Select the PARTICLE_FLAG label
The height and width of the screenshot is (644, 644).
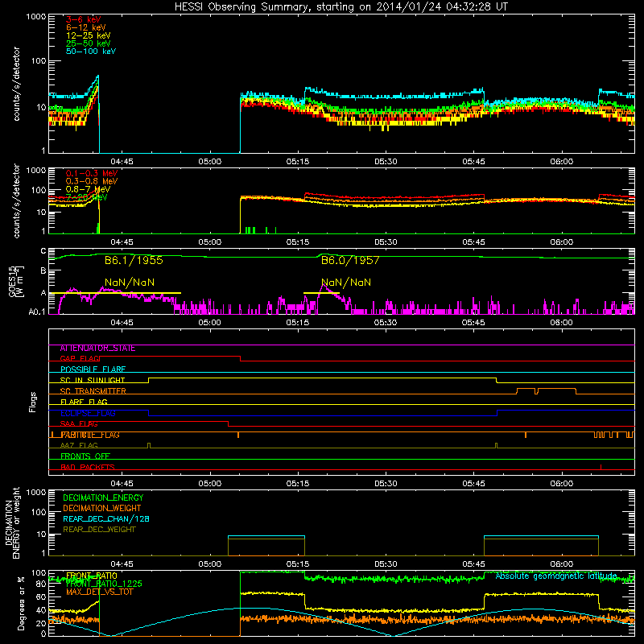tap(90, 435)
